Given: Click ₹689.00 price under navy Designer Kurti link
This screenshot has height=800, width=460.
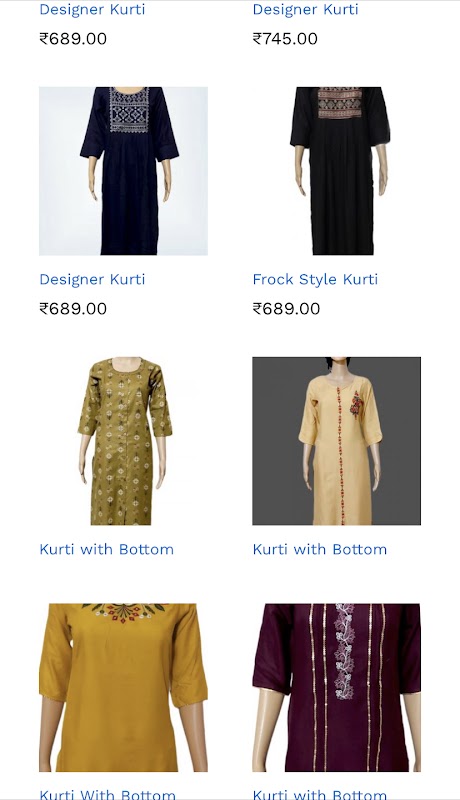Looking at the screenshot, I should point(73,309).
